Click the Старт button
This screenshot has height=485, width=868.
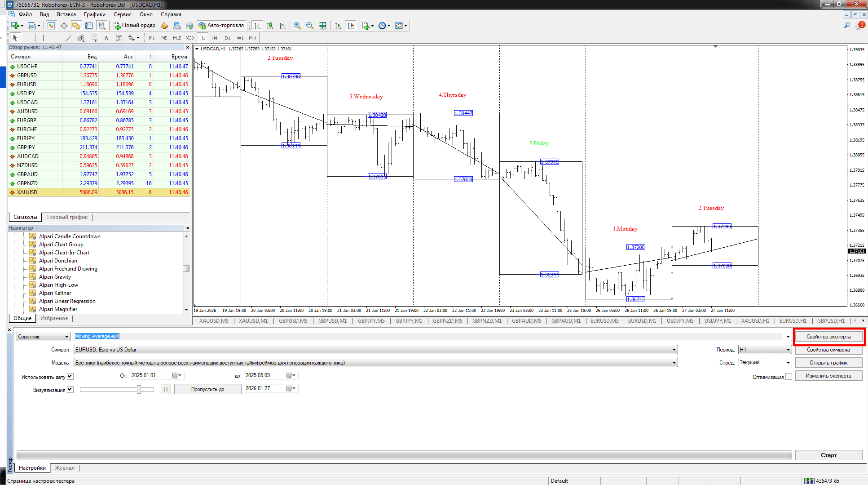(x=828, y=455)
